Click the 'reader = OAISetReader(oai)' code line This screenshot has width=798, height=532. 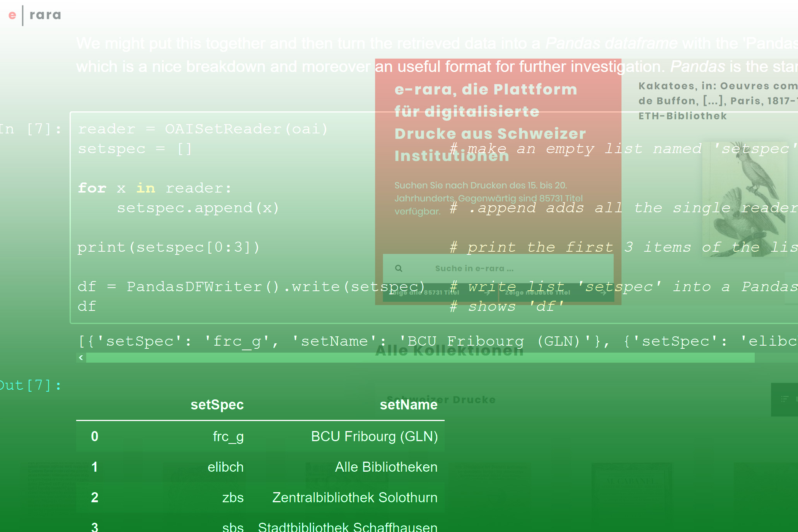click(x=203, y=129)
